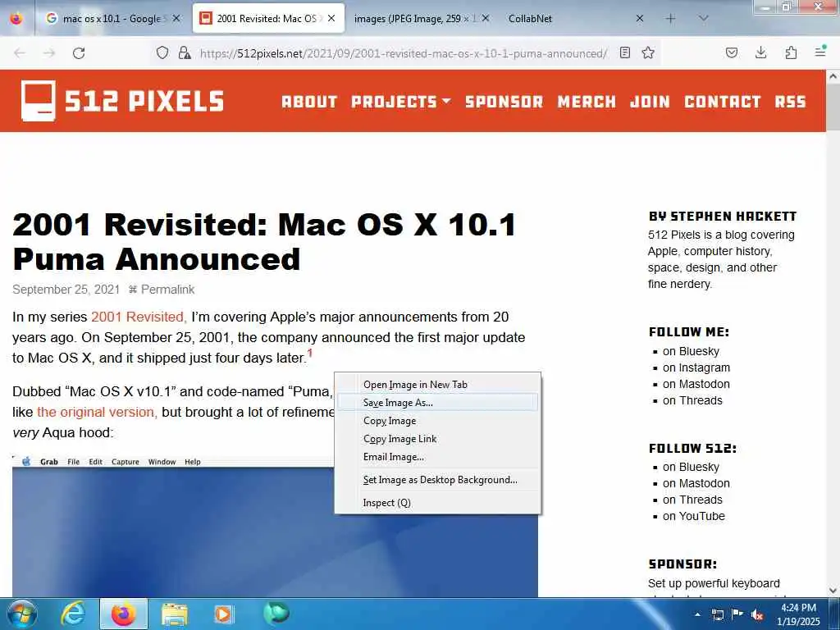Choose 'Set Image as Desktop Background...'

(x=437, y=480)
